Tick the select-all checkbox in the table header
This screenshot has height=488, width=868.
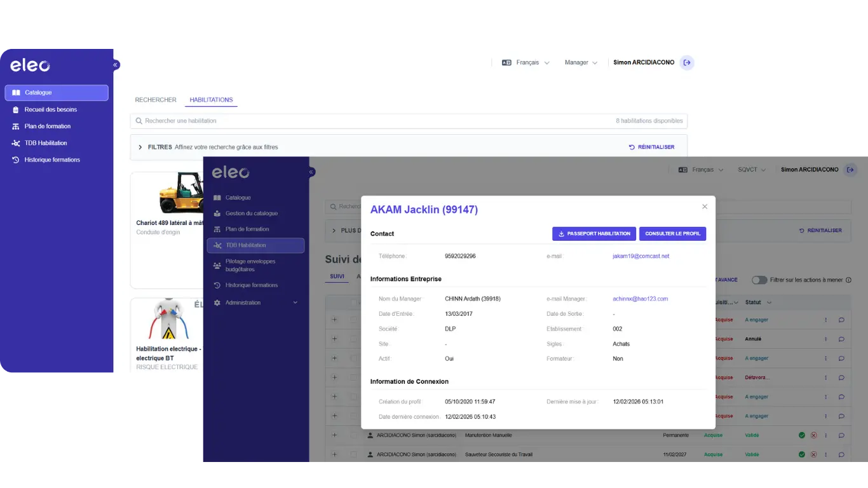(x=354, y=302)
